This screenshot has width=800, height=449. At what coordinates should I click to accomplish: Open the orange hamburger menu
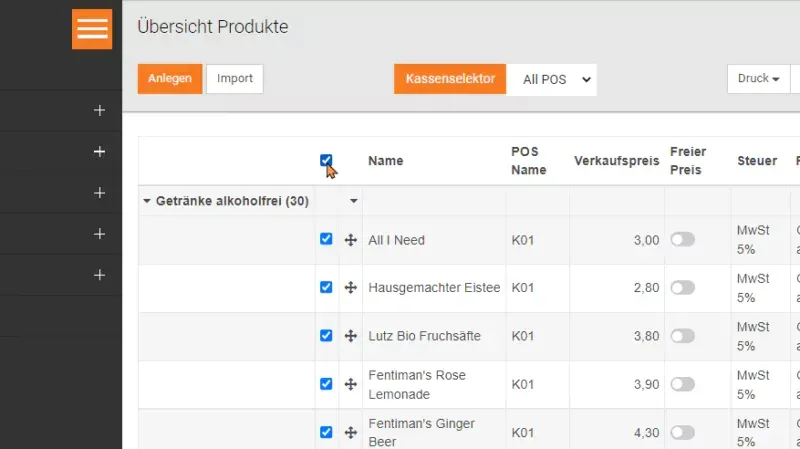point(92,28)
